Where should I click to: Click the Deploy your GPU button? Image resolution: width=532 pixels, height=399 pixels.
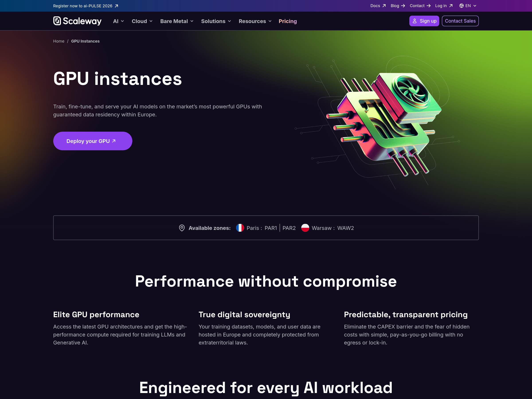pos(93,141)
